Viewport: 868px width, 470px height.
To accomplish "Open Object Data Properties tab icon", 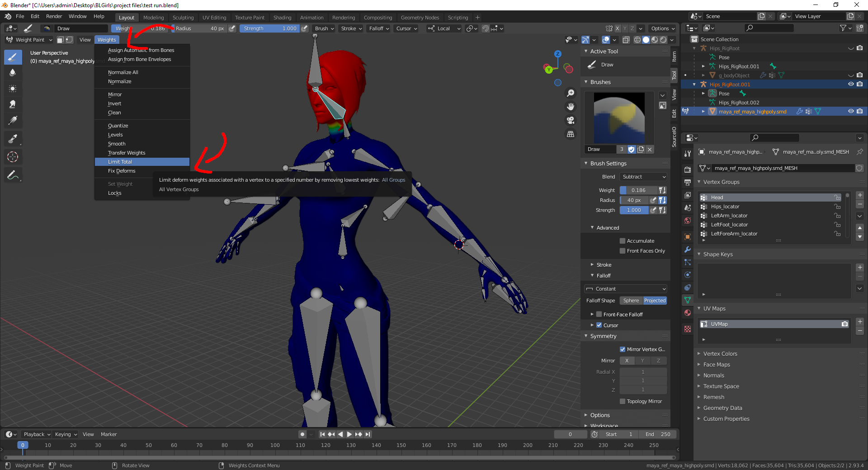I will [x=688, y=300].
